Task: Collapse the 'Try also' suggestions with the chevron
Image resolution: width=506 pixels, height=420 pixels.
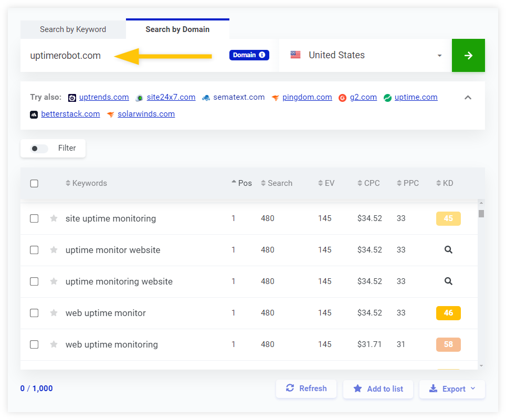Action: pyautogui.click(x=468, y=97)
